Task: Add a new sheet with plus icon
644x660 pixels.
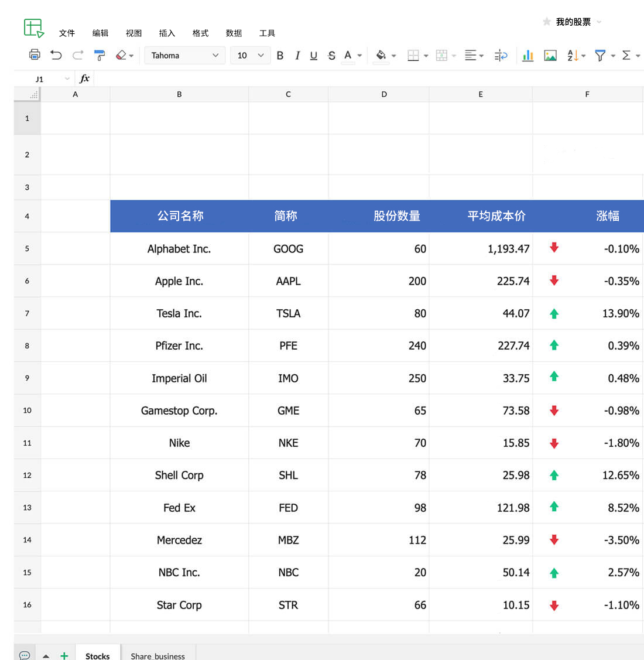Action: [64, 655]
